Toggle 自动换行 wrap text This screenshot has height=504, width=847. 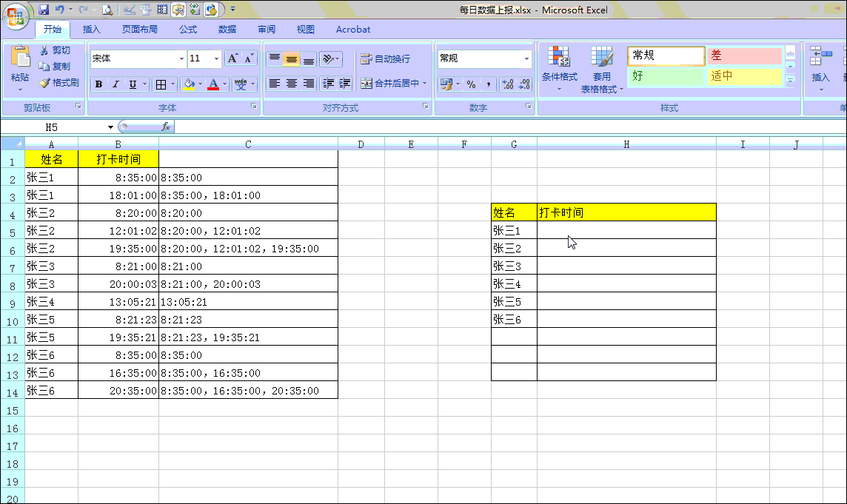click(385, 59)
